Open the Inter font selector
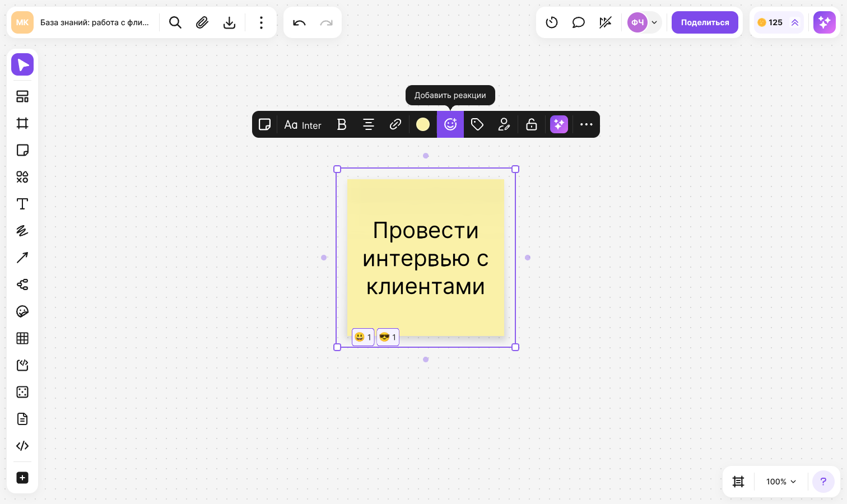 tap(302, 124)
